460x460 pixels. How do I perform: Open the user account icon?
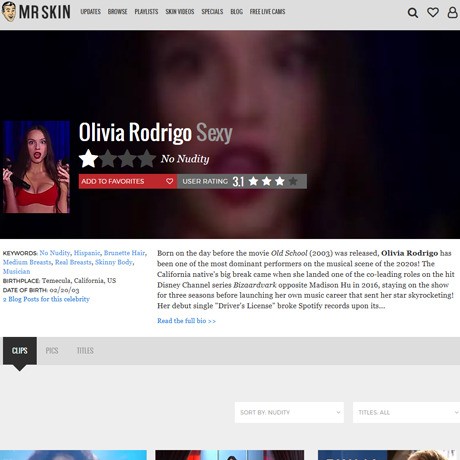tap(452, 12)
